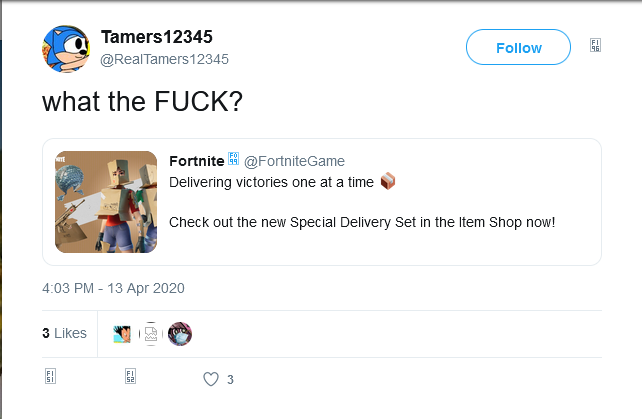Open the tweet options caret menu
Screen dimensions: 642x419
(x=596, y=46)
